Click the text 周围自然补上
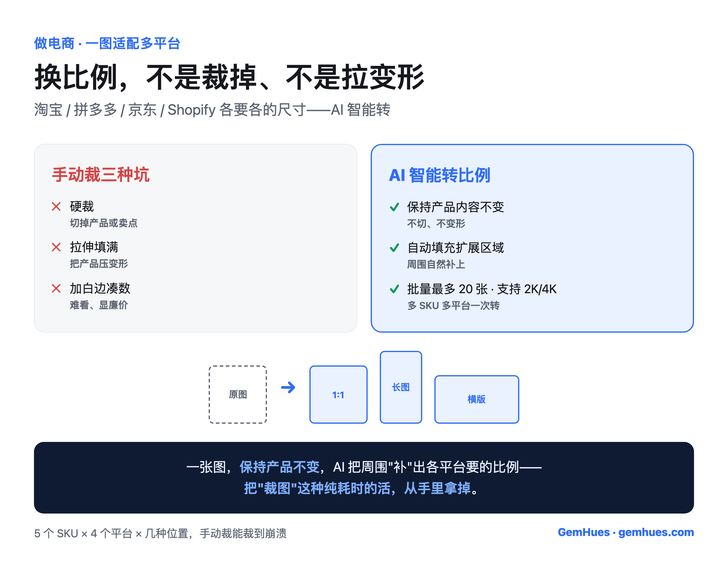This screenshot has width=728, height=570. tap(436, 264)
